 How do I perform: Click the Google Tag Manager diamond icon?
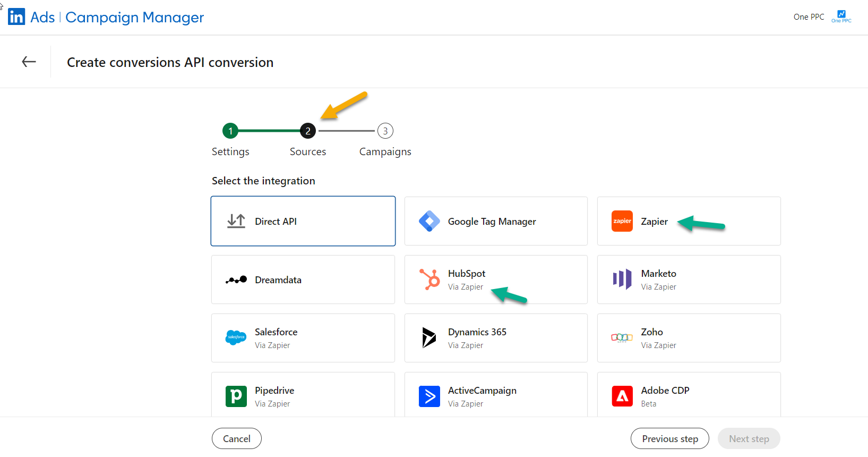[x=429, y=221]
